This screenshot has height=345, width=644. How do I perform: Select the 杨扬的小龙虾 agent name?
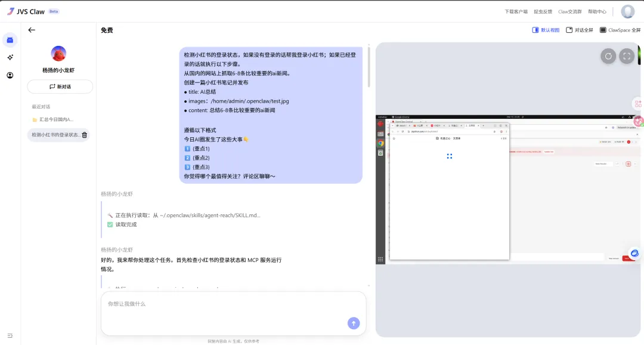point(58,70)
